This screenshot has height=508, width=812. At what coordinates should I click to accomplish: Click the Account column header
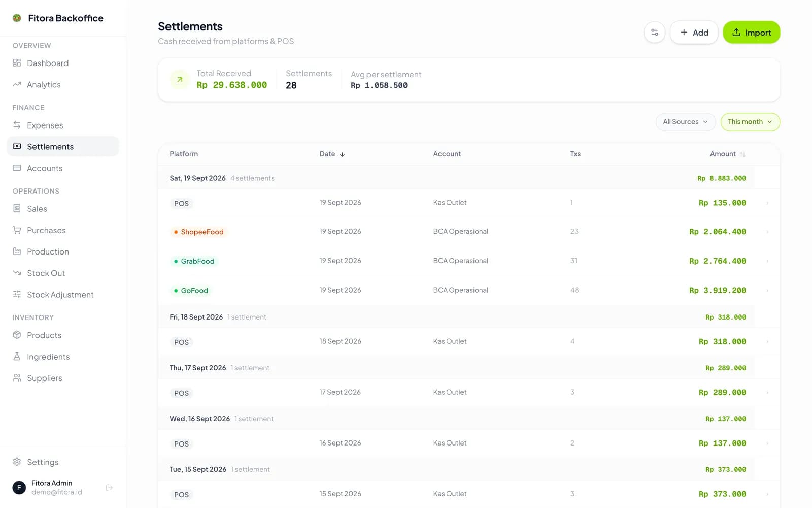[x=447, y=154]
